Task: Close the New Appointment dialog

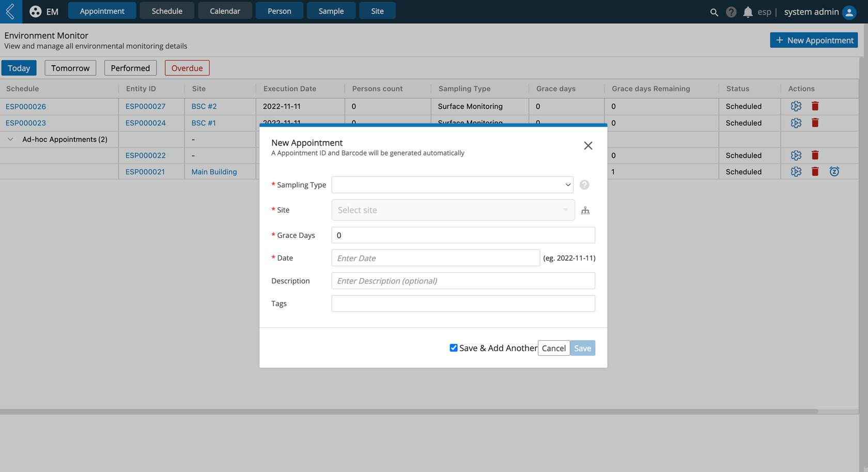Action: pos(588,146)
